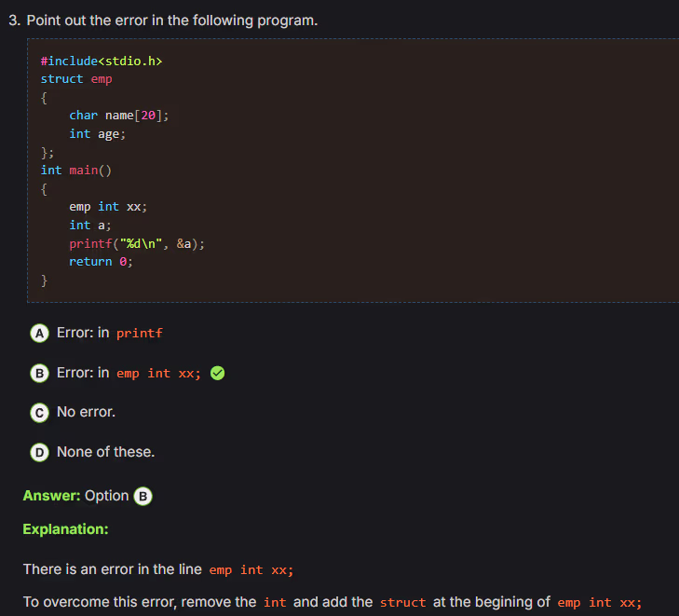
Task: Click the 'return 0;' line in code
Action: point(102,262)
